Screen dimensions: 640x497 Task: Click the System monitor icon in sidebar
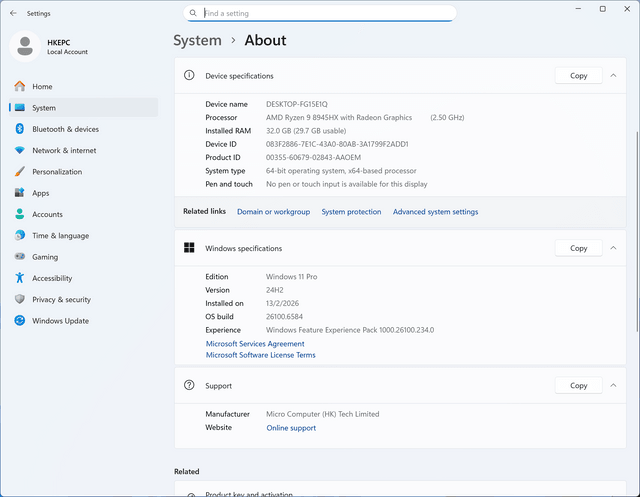pyautogui.click(x=20, y=108)
